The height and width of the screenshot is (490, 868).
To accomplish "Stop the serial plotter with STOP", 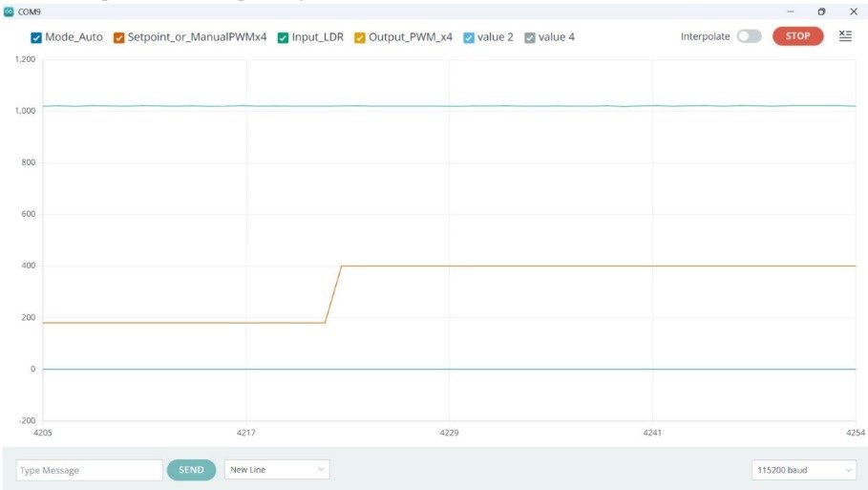I will [797, 36].
